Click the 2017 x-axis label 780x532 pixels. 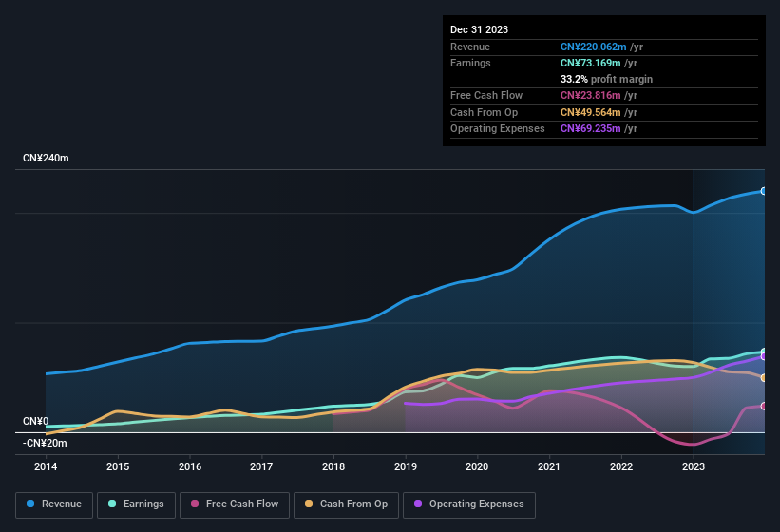coord(261,466)
